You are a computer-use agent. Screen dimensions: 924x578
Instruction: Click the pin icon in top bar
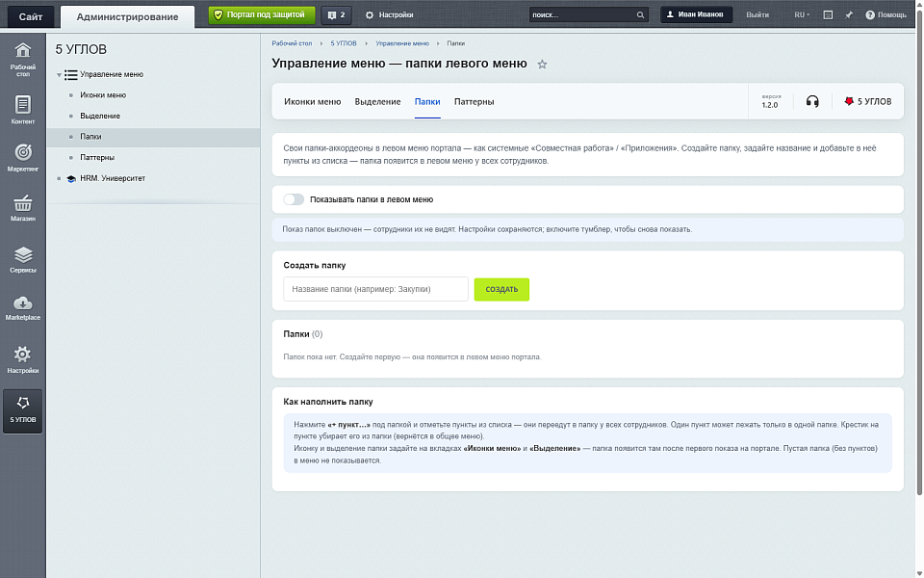(x=849, y=14)
